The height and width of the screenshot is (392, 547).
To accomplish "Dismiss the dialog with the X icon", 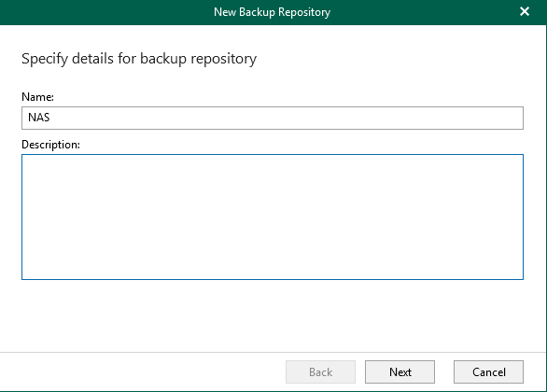I will 525,11.
